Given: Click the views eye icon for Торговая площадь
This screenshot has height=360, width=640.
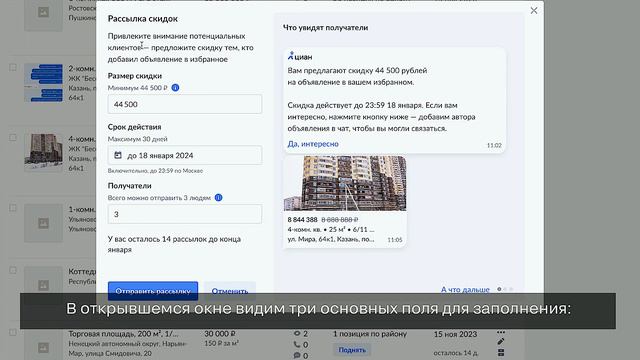Looking at the screenshot, I should (297, 333).
